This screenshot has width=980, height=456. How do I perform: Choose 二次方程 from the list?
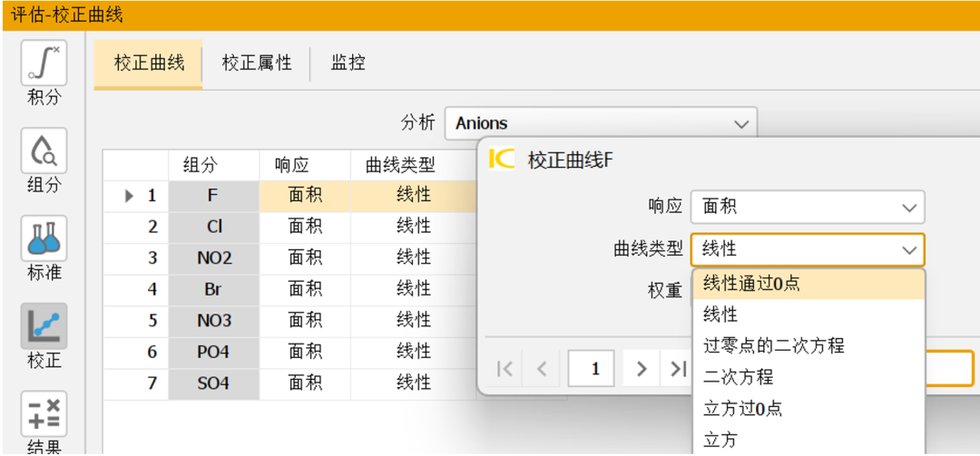[808, 376]
